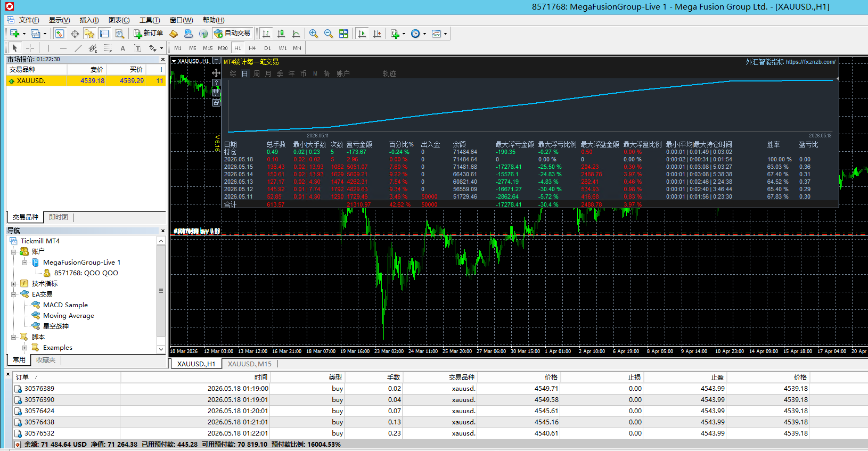Toggle the Terminal panel icon

pyautogui.click(x=104, y=34)
